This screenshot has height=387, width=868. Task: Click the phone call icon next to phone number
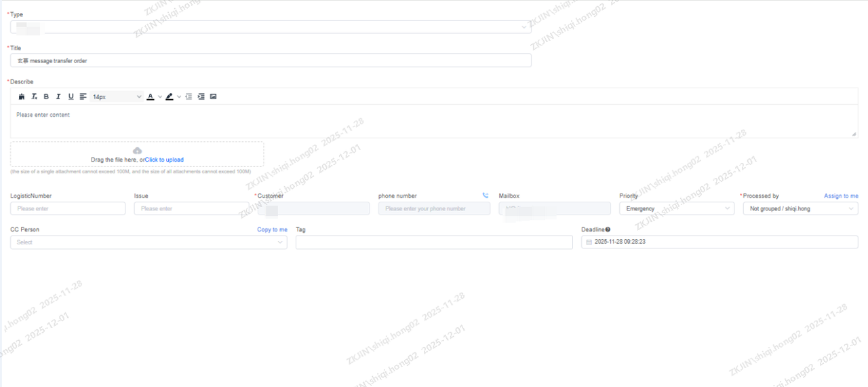click(x=485, y=196)
